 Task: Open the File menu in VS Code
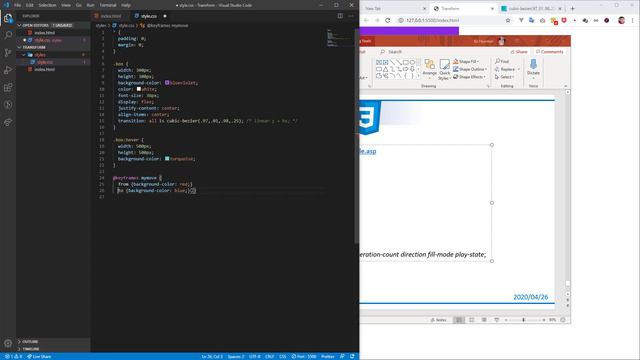tap(17, 5)
